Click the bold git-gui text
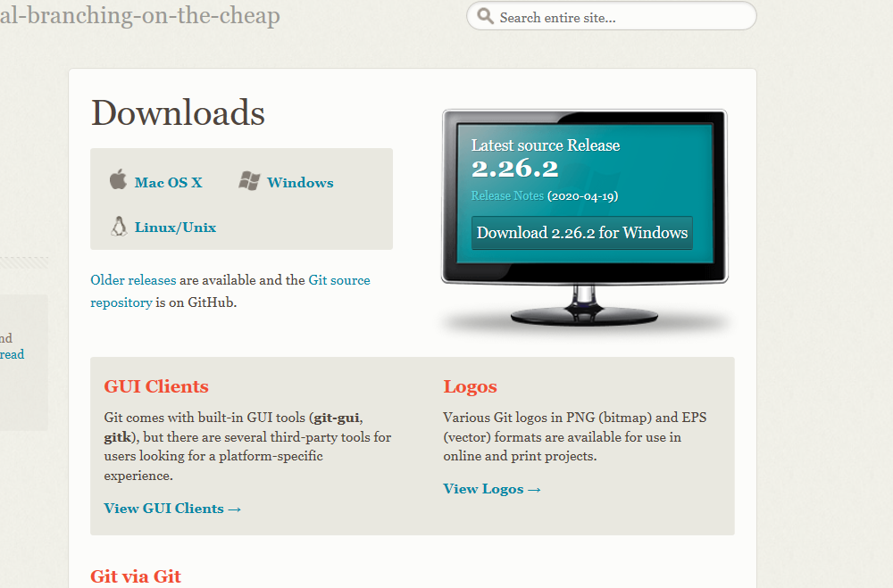 [x=336, y=418]
